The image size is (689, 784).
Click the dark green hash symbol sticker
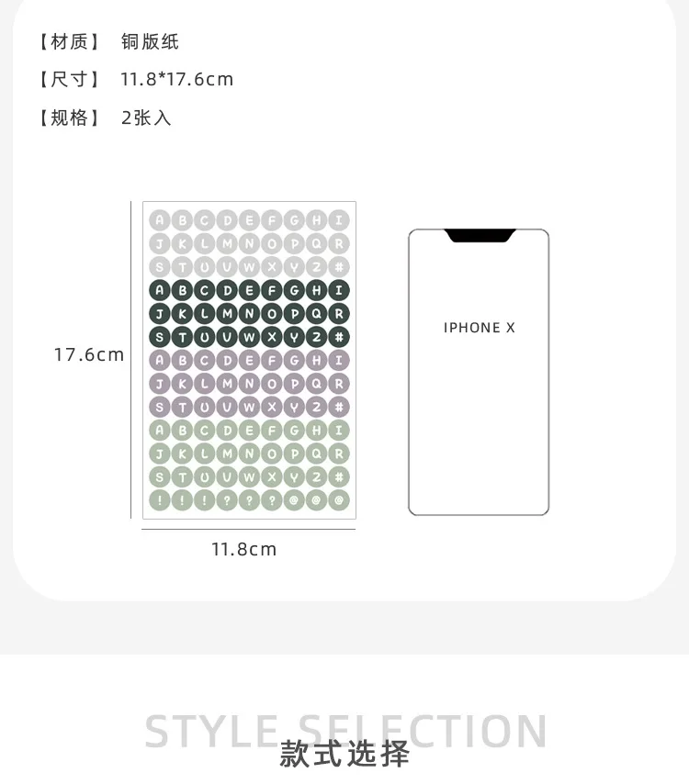pos(339,337)
